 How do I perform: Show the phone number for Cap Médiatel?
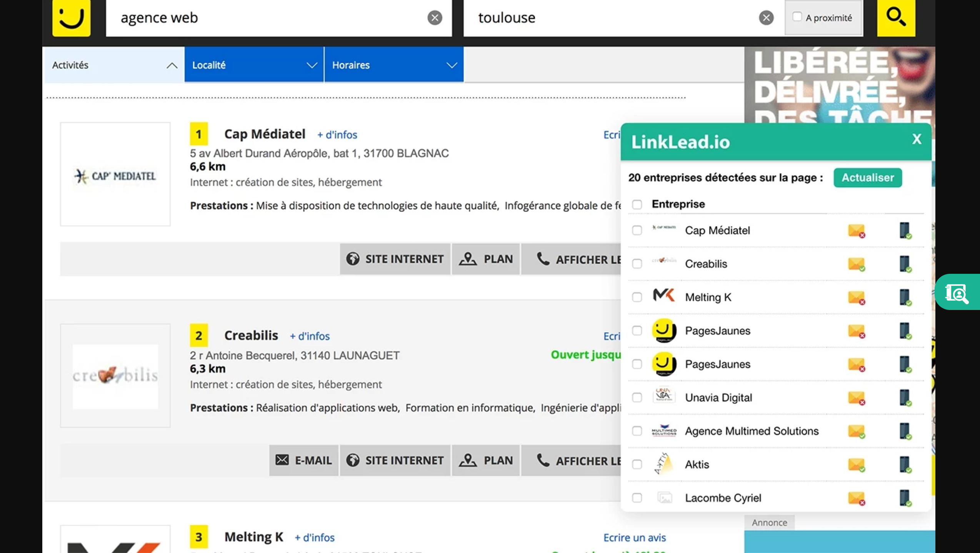point(571,259)
